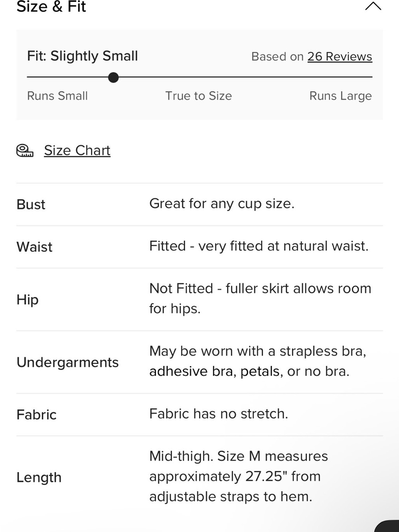Open the Size Chart link
The height and width of the screenshot is (532, 399).
(77, 150)
